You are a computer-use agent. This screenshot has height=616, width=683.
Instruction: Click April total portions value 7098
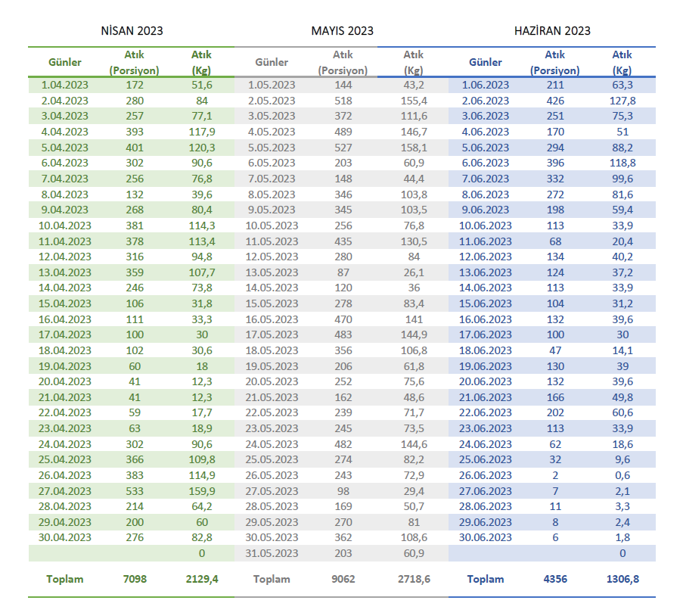point(135,579)
